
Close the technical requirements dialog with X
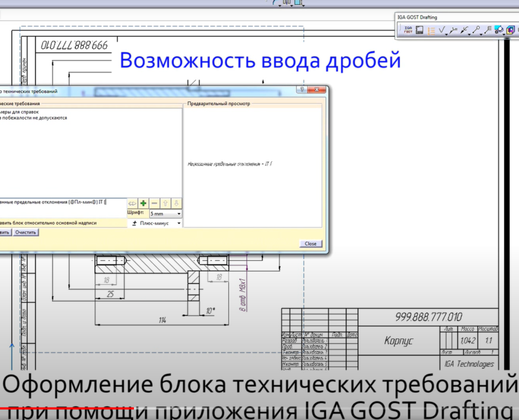[x=317, y=90]
